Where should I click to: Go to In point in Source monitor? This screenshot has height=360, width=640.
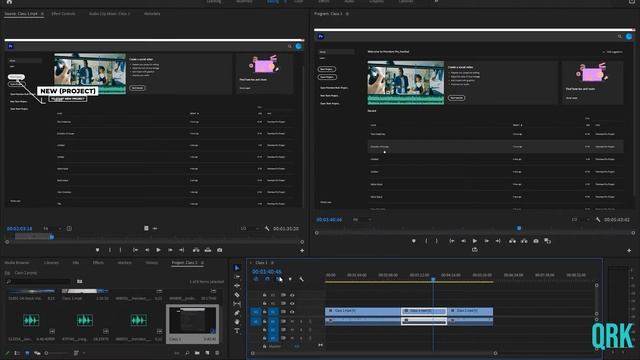[x=136, y=250]
